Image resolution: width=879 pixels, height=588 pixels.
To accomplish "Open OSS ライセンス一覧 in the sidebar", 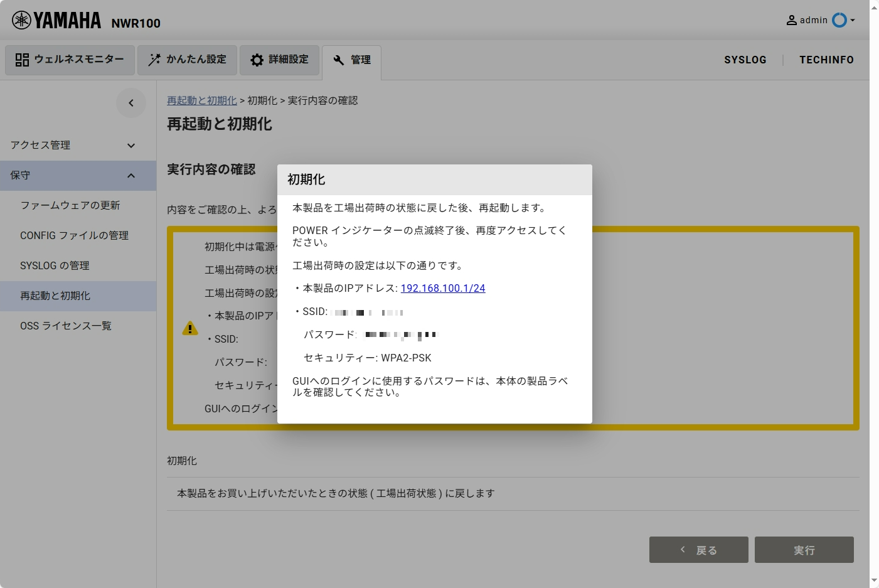I will click(65, 326).
